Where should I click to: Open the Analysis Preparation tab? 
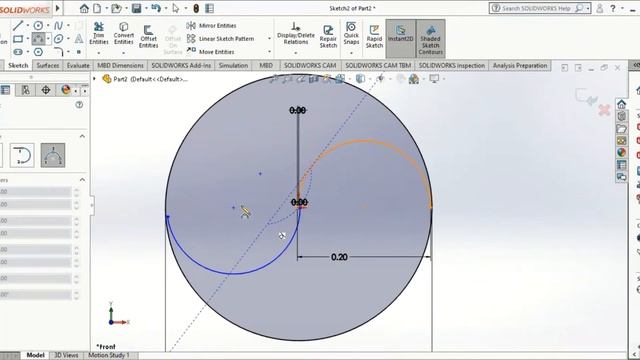pos(520,65)
